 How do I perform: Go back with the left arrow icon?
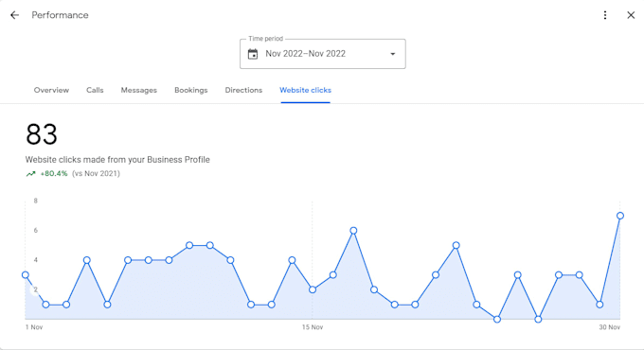[x=15, y=15]
